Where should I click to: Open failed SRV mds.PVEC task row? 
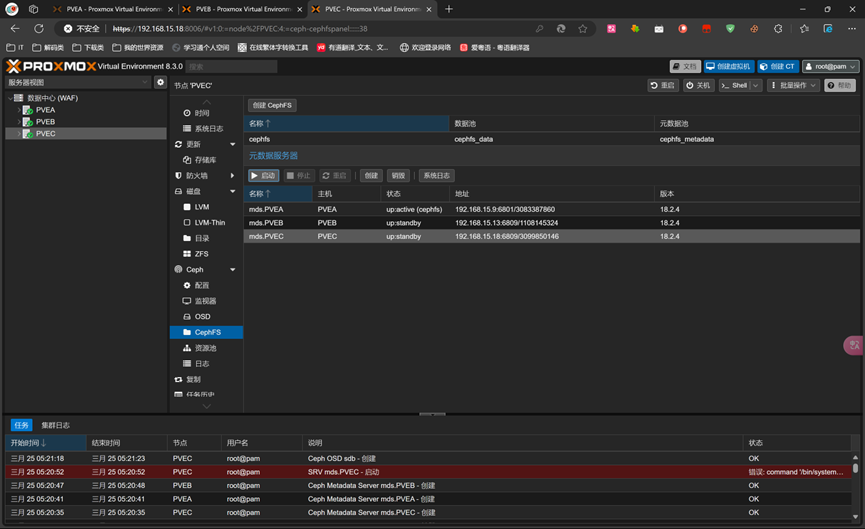[x=429, y=472]
